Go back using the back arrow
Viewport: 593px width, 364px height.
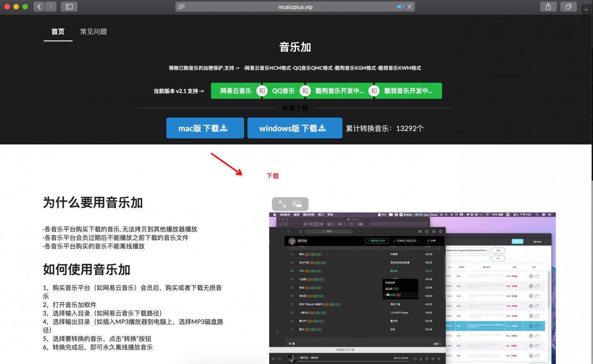[39, 6]
